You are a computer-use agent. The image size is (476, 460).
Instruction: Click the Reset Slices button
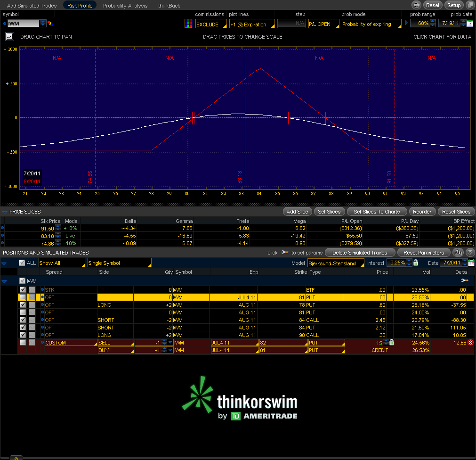(x=456, y=212)
